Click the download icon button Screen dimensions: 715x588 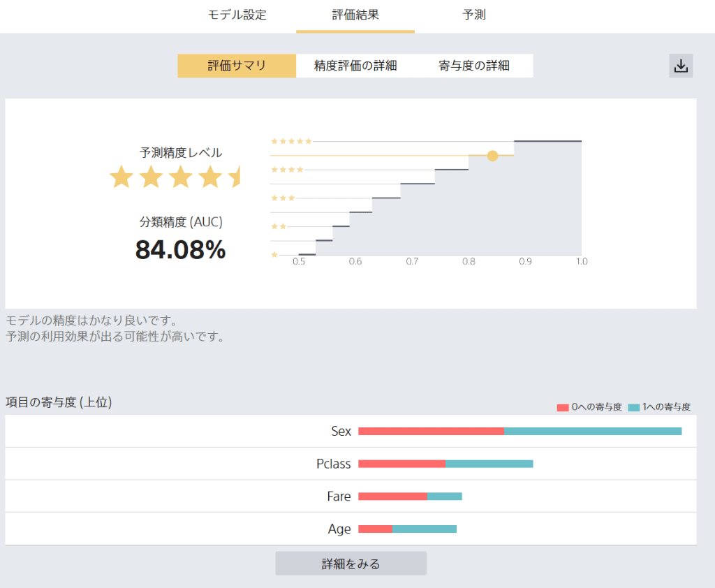(x=681, y=66)
